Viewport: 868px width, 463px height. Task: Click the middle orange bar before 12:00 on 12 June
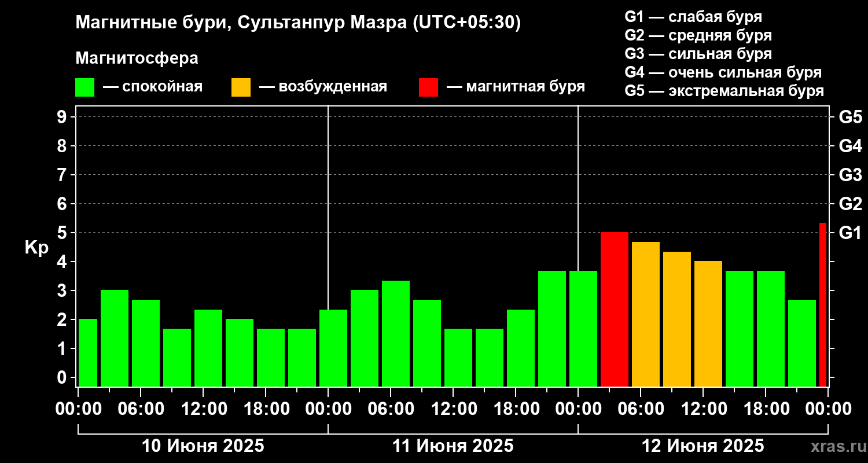[x=677, y=319]
